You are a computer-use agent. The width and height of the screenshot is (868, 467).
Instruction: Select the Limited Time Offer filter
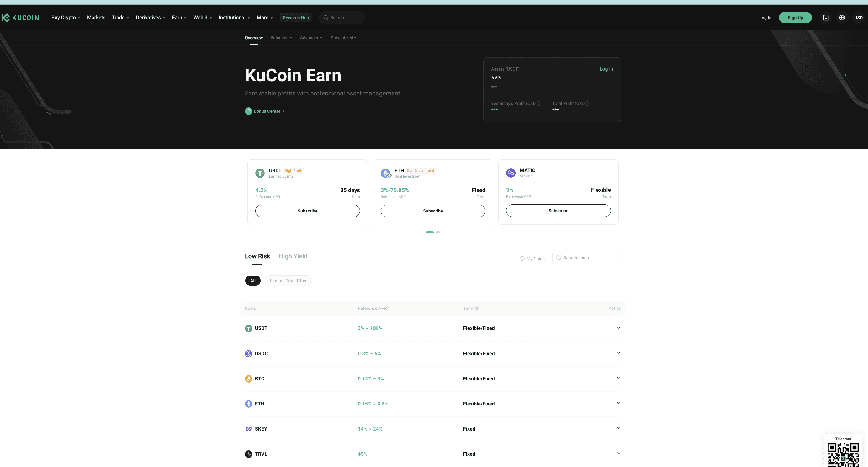click(288, 281)
